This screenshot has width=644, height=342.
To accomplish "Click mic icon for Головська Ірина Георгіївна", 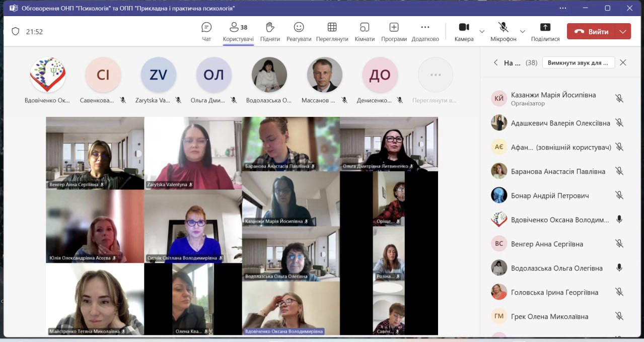I will [619, 292].
